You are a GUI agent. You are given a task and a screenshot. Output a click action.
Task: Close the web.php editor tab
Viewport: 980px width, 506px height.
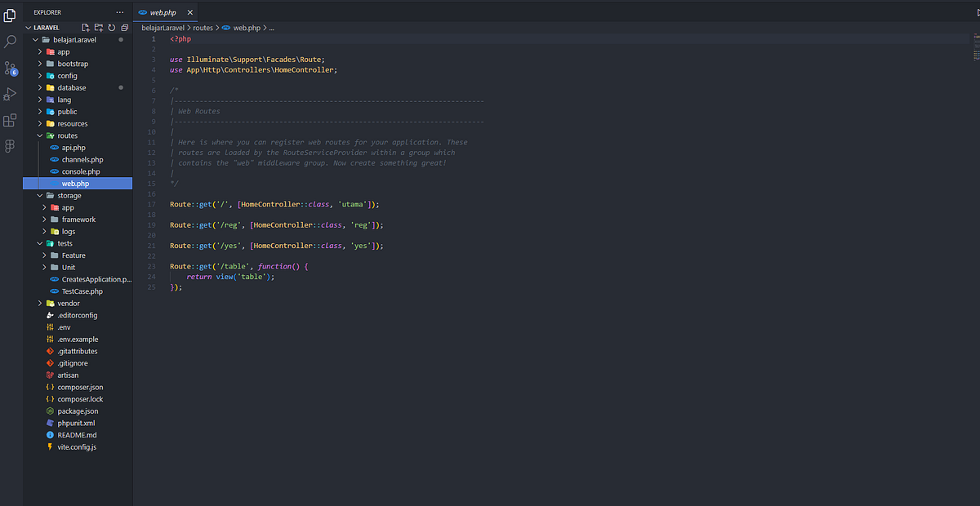(x=190, y=13)
